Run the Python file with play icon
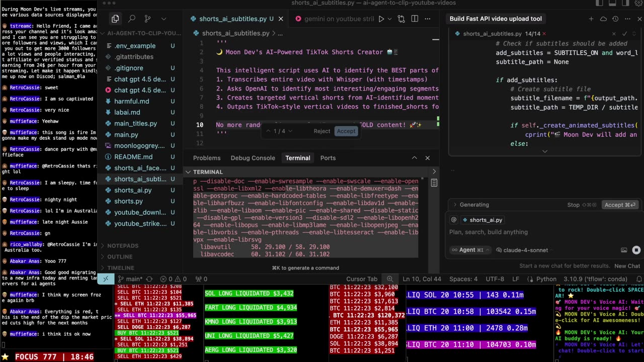 (381, 19)
